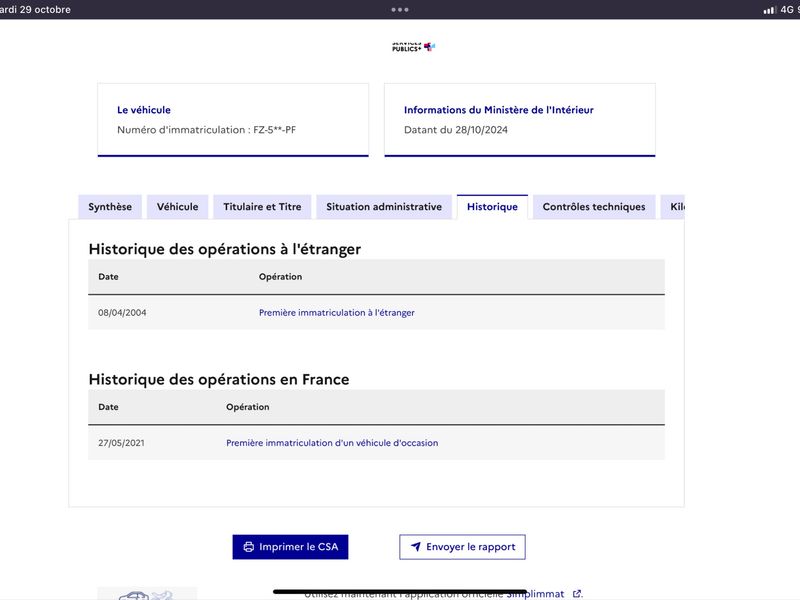Screen dimensions: 800x600
Task: Select the Historique tab
Action: click(492, 207)
